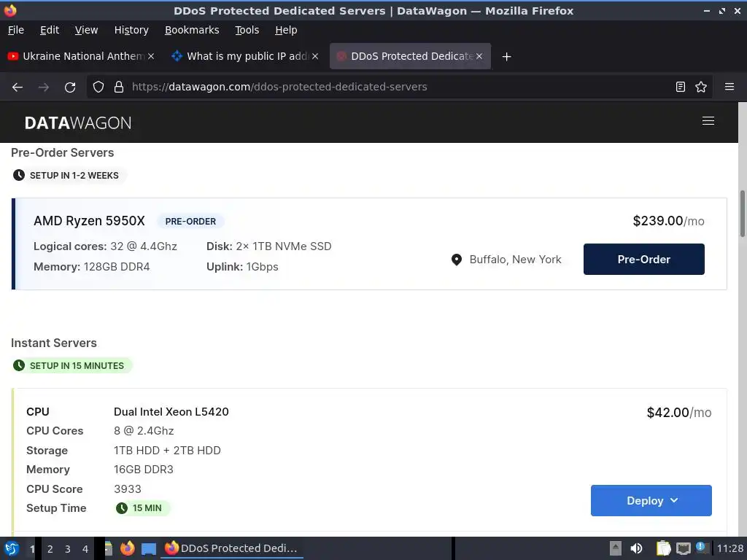
Task: Open the volume speaker icon in tray
Action: 636,548
